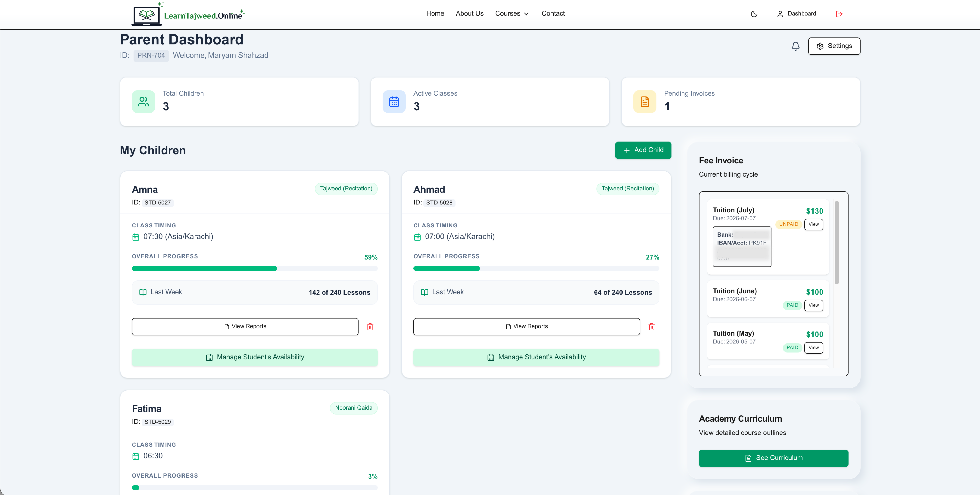Image resolution: width=980 pixels, height=495 pixels.
Task: Click the Total Children people icon
Action: click(144, 102)
